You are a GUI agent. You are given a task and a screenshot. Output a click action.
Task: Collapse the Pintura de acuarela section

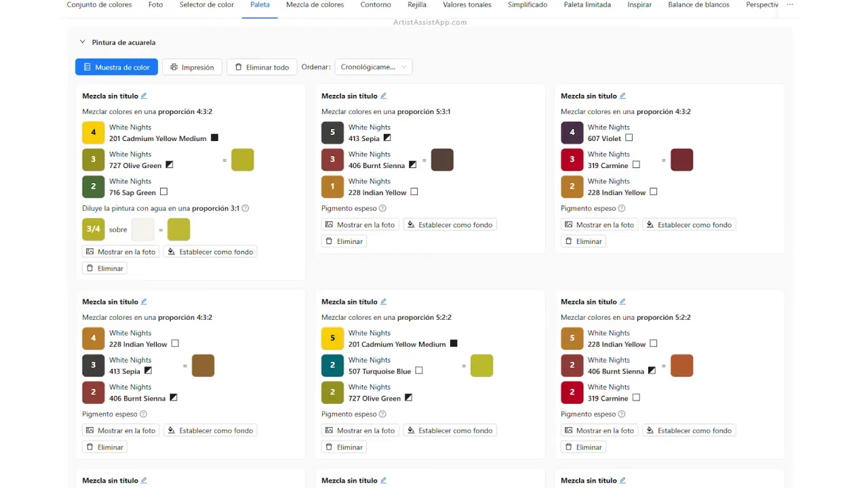point(83,42)
